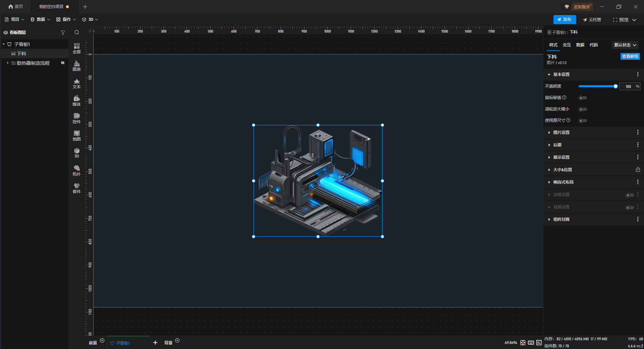Select the 下料 layer in the layer tree
644x349 pixels.
pos(35,54)
